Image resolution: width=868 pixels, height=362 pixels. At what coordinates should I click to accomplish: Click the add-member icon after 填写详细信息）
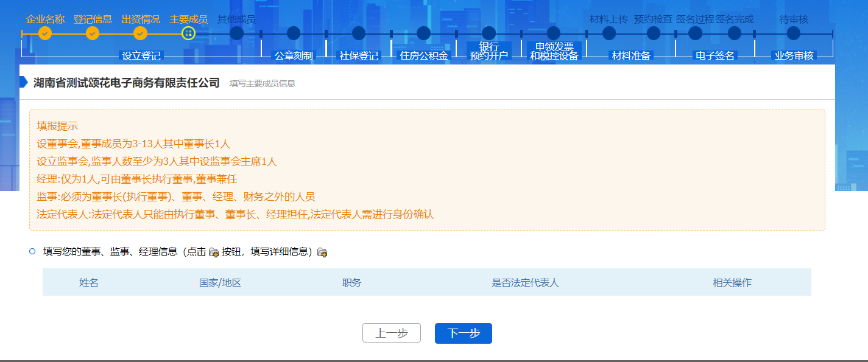(322, 252)
